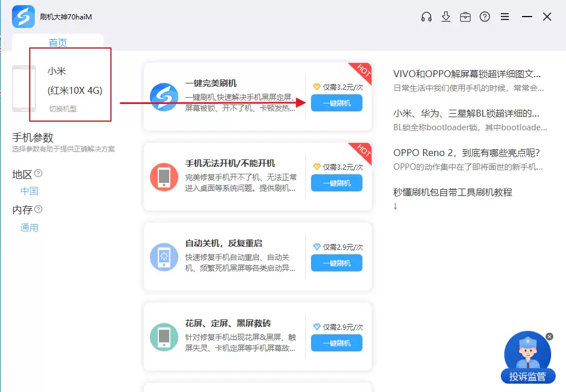Click the question-mark help toggle beside 地区

click(38, 174)
